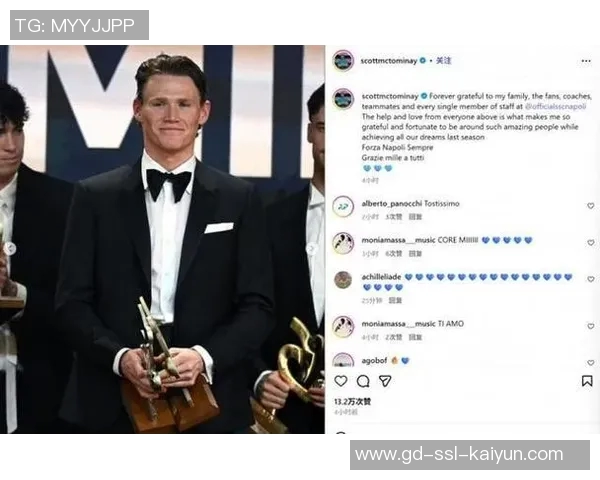Viewport: 600px width, 480px height.
Task: Share post via paper plane icon
Action: (385, 381)
